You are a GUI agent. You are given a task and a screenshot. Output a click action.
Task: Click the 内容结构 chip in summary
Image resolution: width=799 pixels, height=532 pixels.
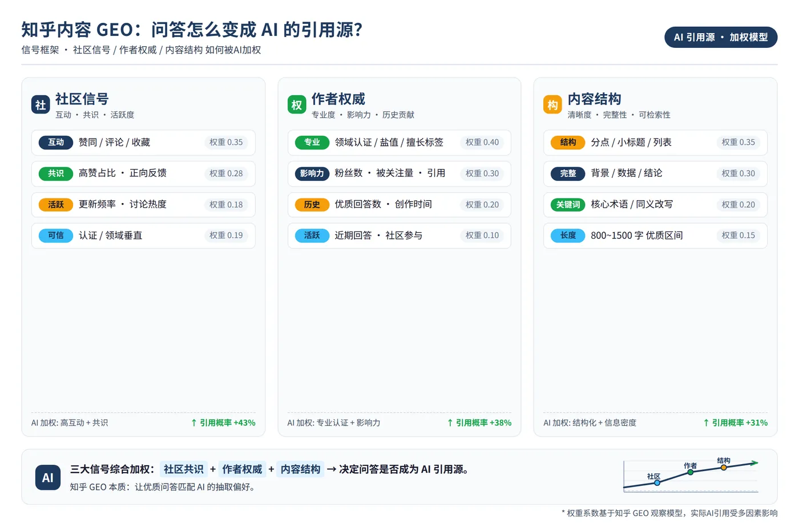tap(300, 469)
